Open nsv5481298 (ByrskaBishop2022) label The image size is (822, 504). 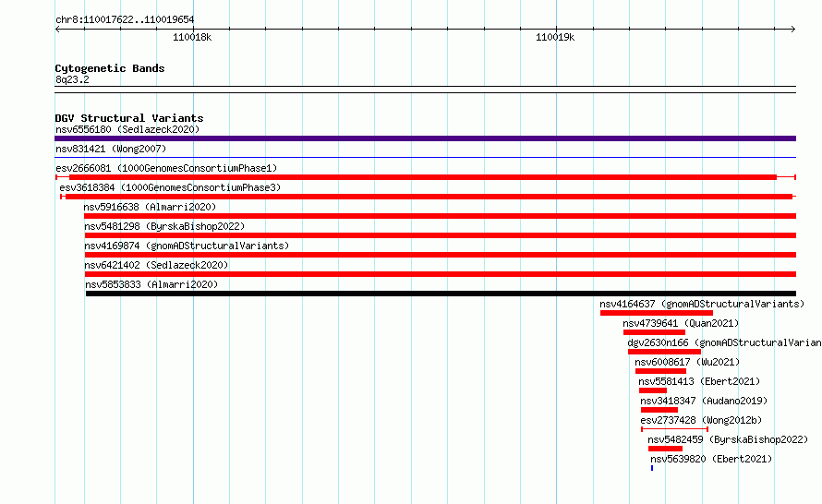164,226
